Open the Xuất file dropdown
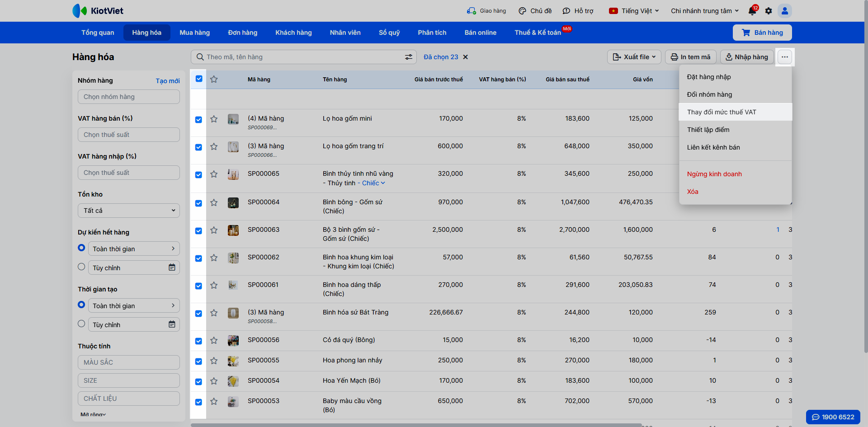The image size is (868, 427). [634, 57]
